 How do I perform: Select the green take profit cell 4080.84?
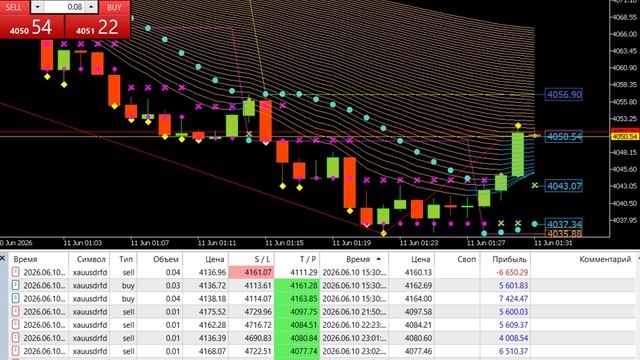click(x=297, y=338)
